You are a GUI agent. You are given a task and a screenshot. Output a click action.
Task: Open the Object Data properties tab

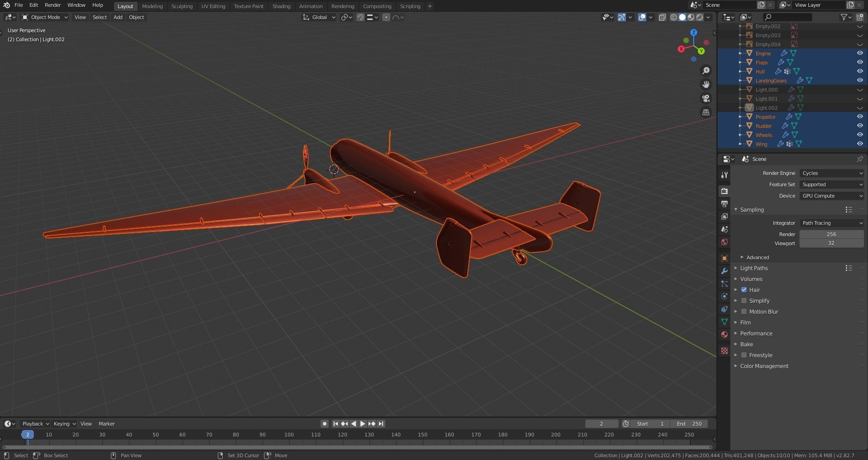pos(724,322)
